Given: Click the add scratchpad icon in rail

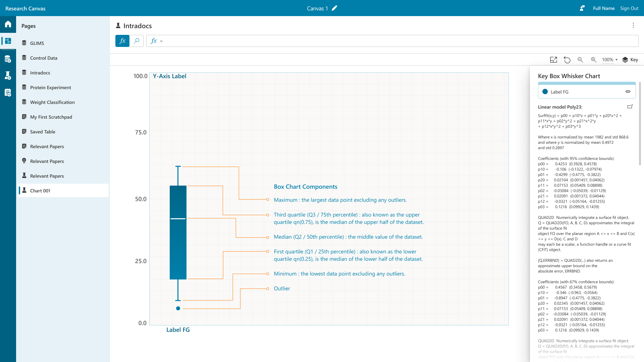Looking at the screenshot, I should [x=8, y=93].
